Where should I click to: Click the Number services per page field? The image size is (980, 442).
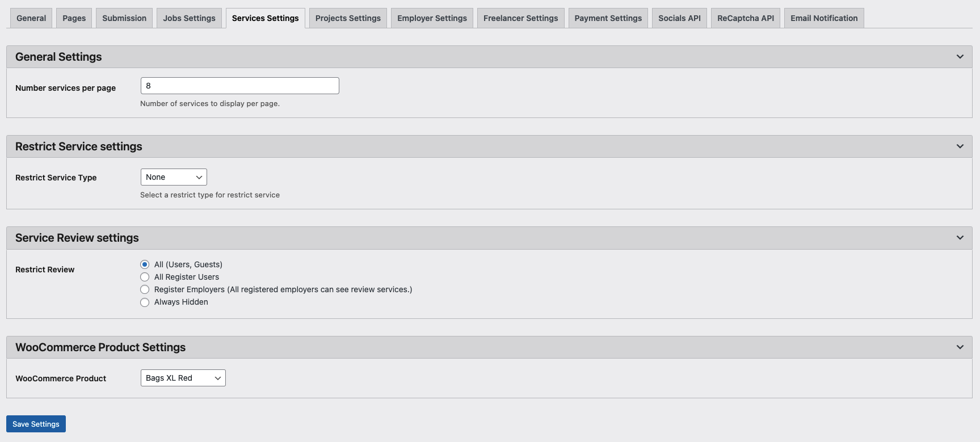[x=239, y=86]
